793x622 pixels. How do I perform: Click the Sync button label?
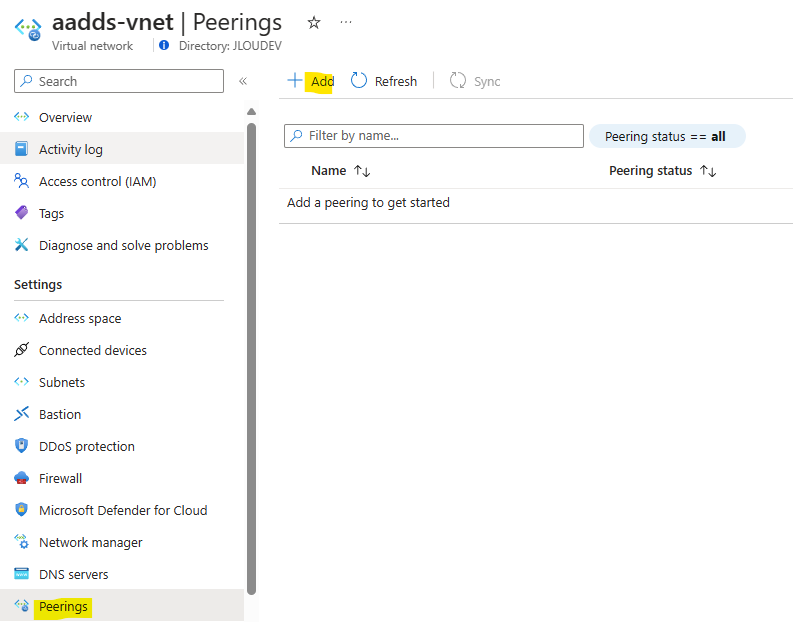click(x=487, y=81)
